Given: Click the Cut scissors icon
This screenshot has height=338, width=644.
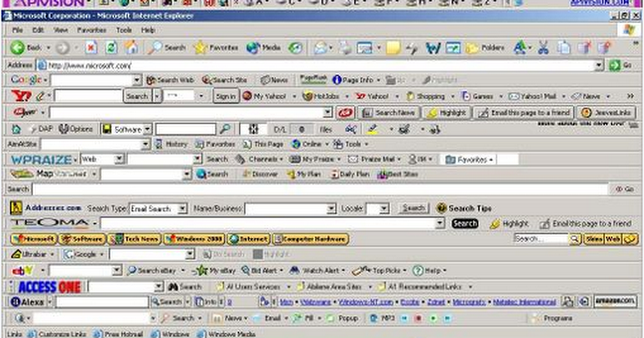Looking at the screenshot, I should (x=543, y=48).
